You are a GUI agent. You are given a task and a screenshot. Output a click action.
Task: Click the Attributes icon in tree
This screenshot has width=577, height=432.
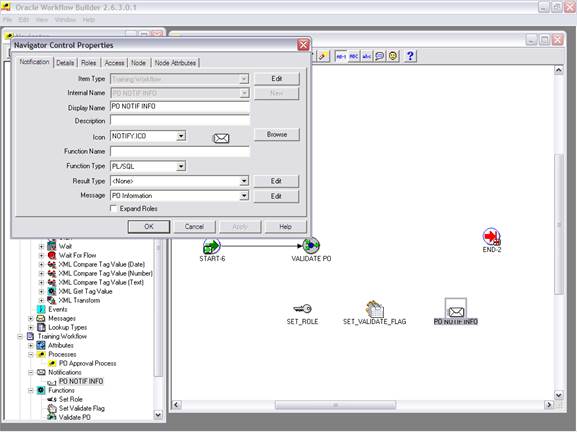click(41, 345)
